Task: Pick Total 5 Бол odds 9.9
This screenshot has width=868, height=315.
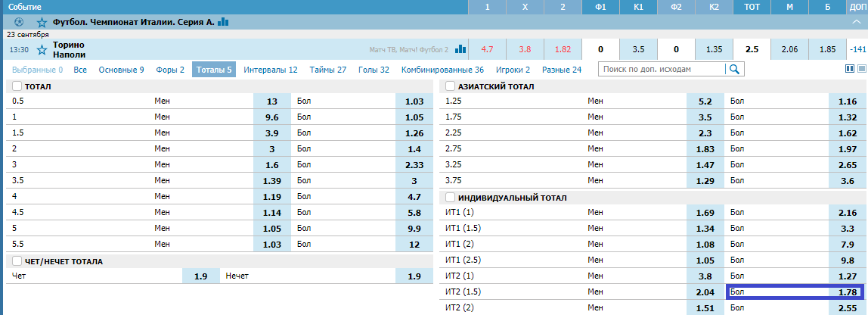Action: [414, 229]
